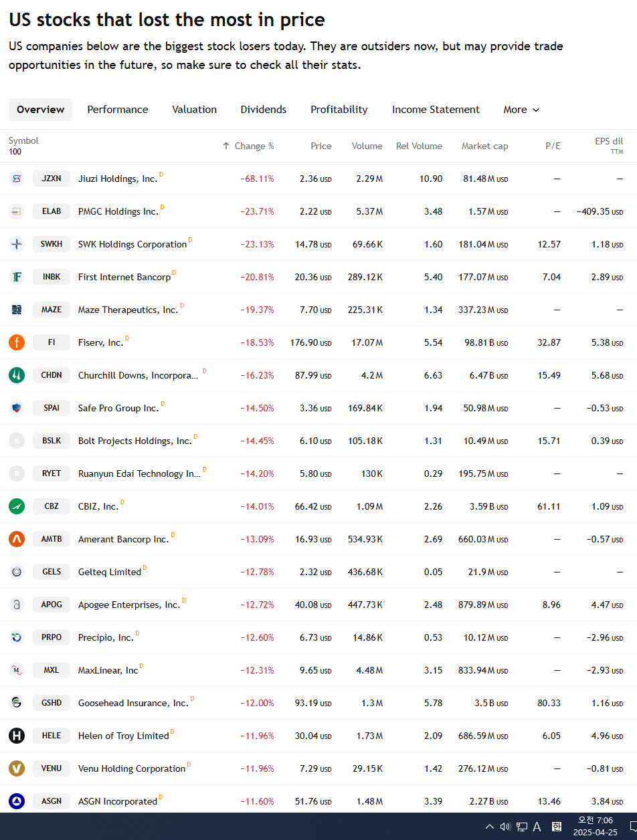The height and width of the screenshot is (840, 637).
Task: Click the EPS dil TTM column header
Action: 609,146
